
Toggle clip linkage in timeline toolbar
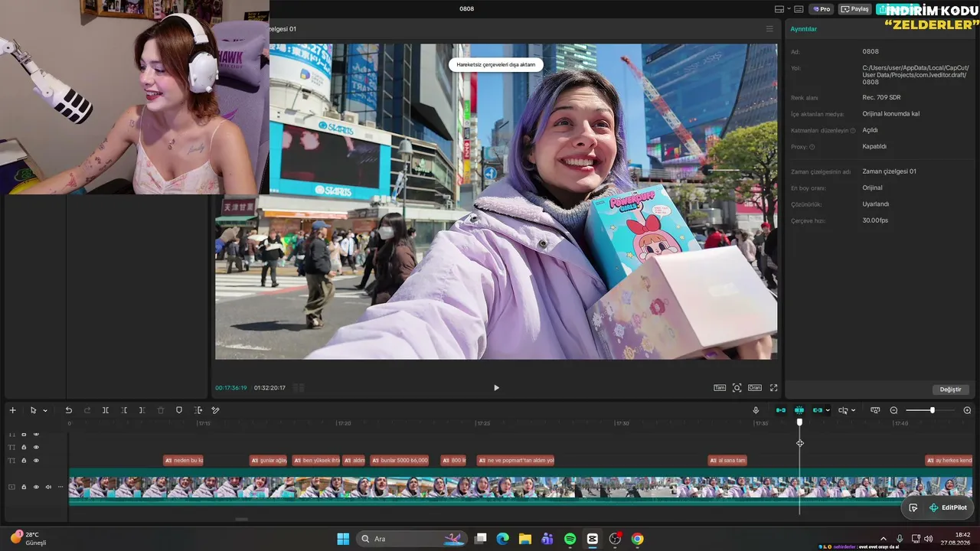818,410
